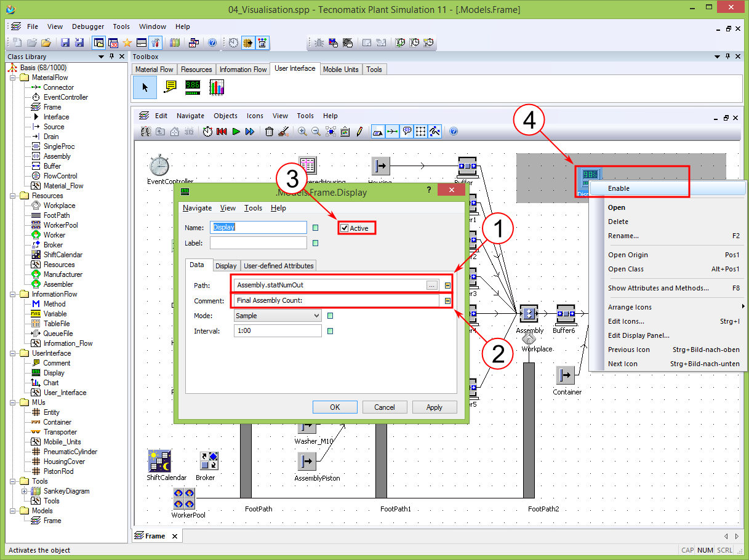Select SingleProc in Class Library tree
The image size is (749, 560).
(x=59, y=146)
